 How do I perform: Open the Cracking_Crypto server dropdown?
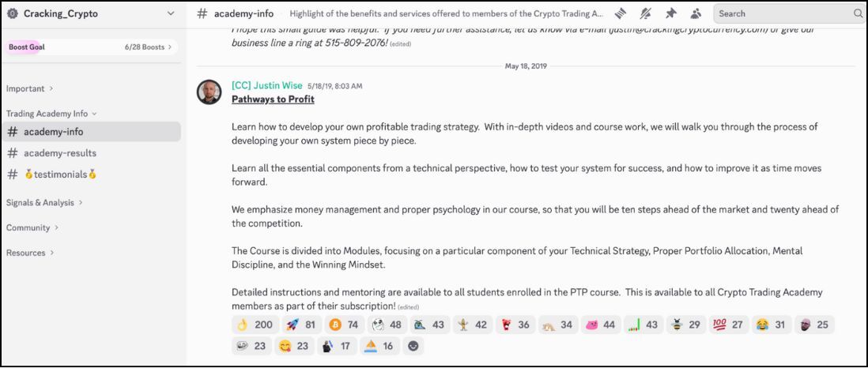(x=171, y=13)
